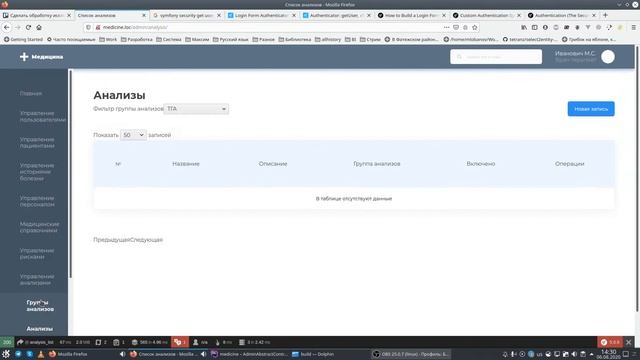
Task: Go back using the browser back arrow
Action: tap(7, 27)
